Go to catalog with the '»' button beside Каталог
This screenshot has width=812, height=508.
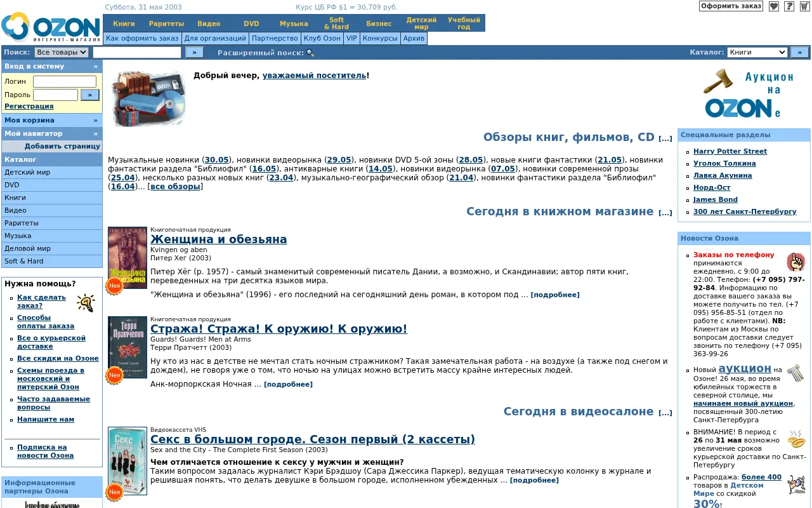pos(799,53)
